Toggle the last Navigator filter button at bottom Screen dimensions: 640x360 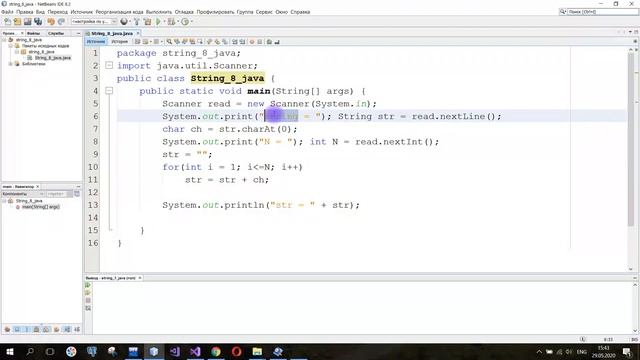click(77, 329)
